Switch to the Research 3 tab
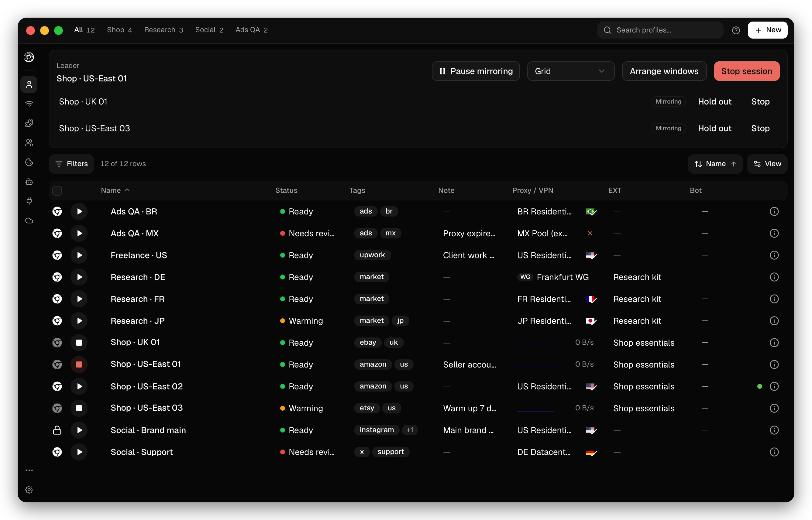The width and height of the screenshot is (812, 520). 163,30
